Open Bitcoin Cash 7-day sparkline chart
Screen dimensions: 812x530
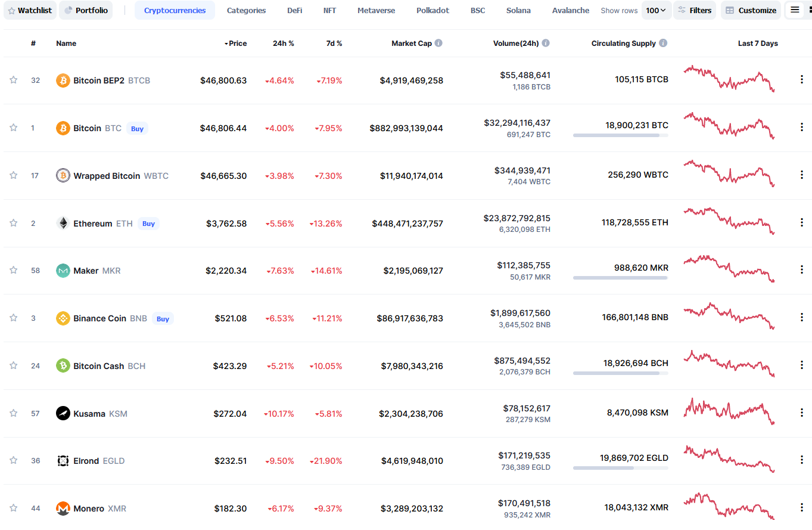tap(729, 364)
